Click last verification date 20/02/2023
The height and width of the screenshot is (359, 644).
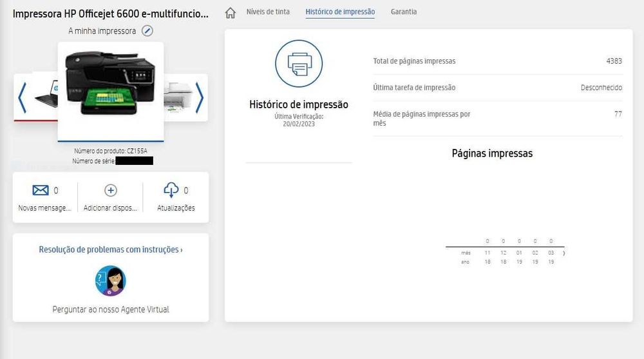pyautogui.click(x=299, y=124)
